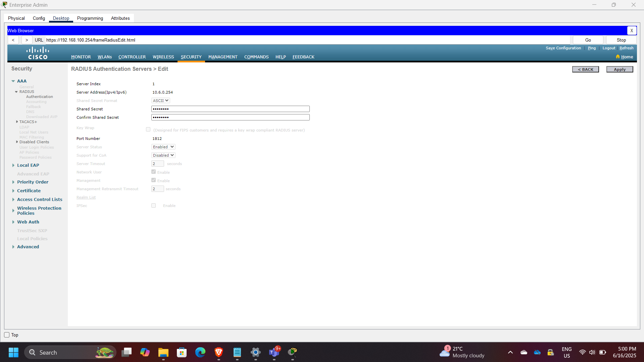Launch Brave browser from the taskbar
Viewport: 644px width, 362px height.
point(218,352)
